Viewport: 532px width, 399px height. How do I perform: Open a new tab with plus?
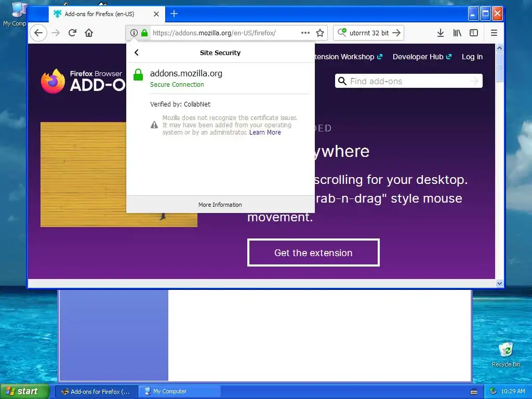[x=174, y=14]
